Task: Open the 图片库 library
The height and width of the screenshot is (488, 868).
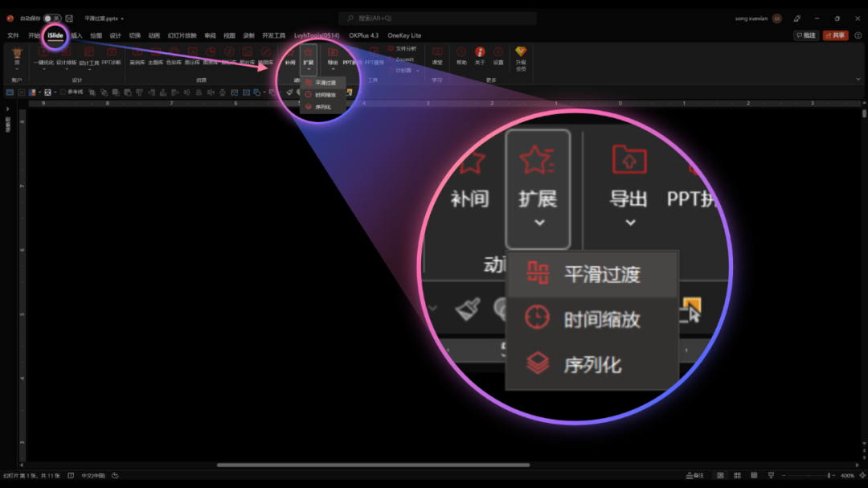Action: (x=247, y=56)
